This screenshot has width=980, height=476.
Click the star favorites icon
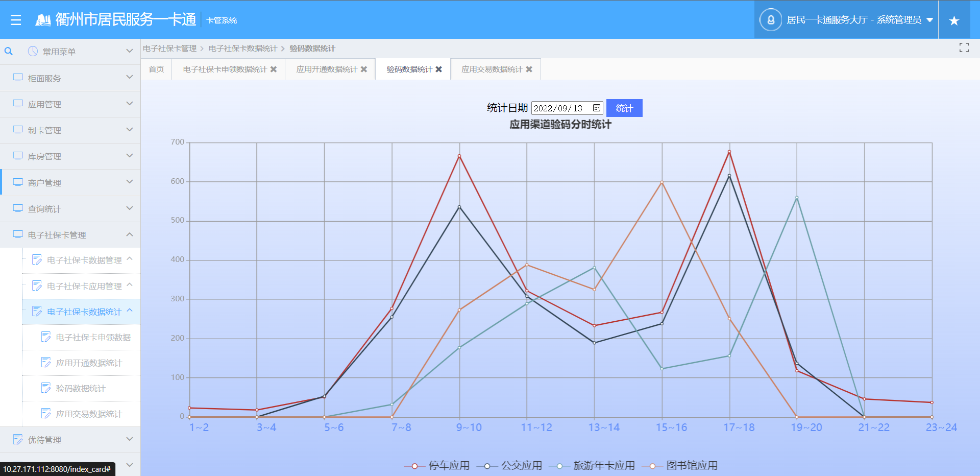coord(954,20)
